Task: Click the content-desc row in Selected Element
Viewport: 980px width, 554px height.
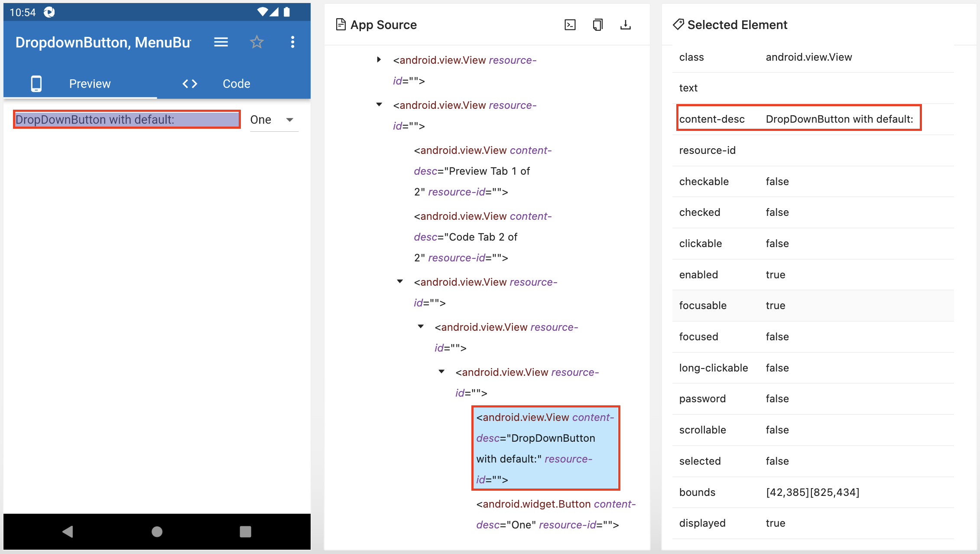Action: (x=798, y=119)
